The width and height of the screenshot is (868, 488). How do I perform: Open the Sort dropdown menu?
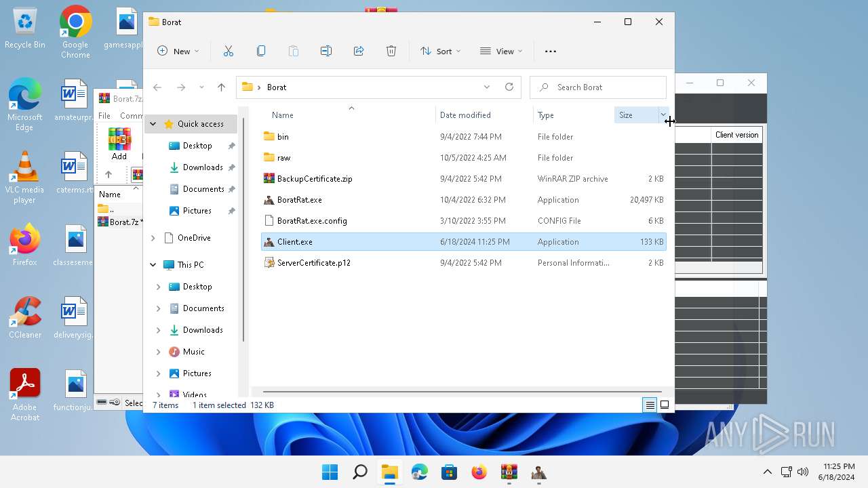(x=440, y=51)
